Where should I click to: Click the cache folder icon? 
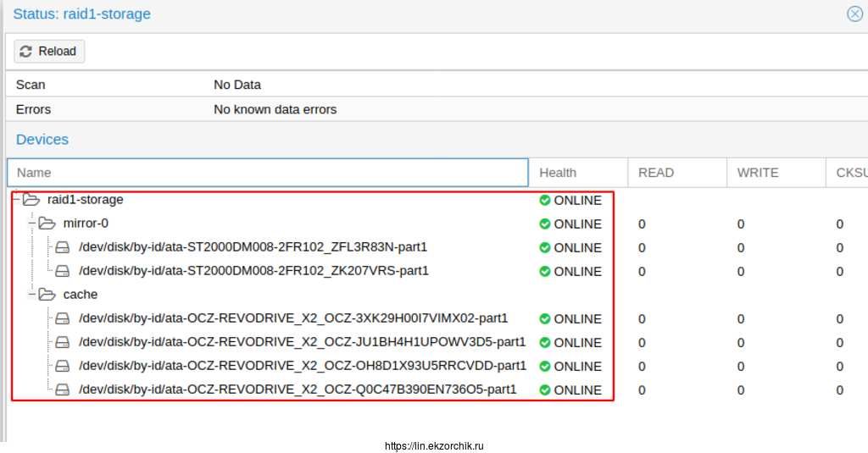coord(47,295)
